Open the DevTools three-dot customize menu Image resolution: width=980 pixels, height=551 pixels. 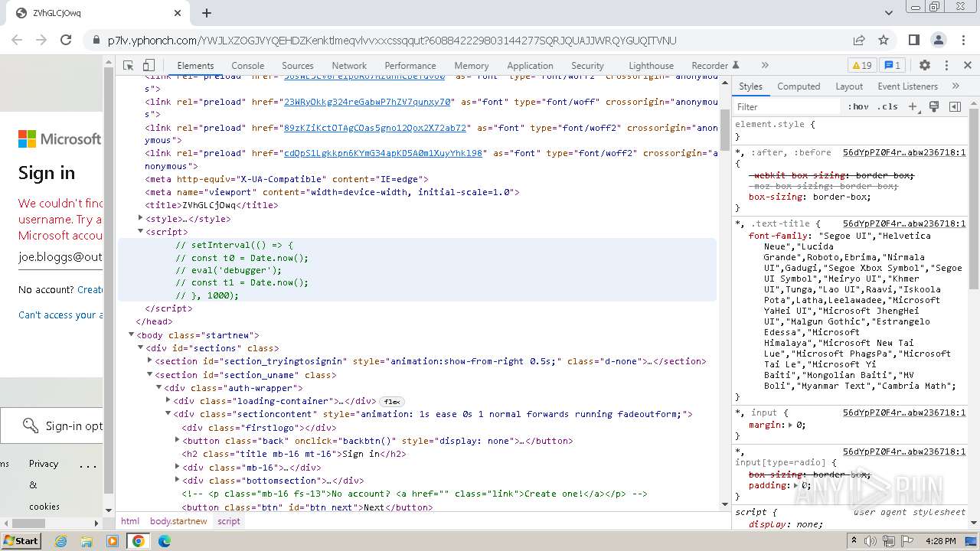click(946, 66)
